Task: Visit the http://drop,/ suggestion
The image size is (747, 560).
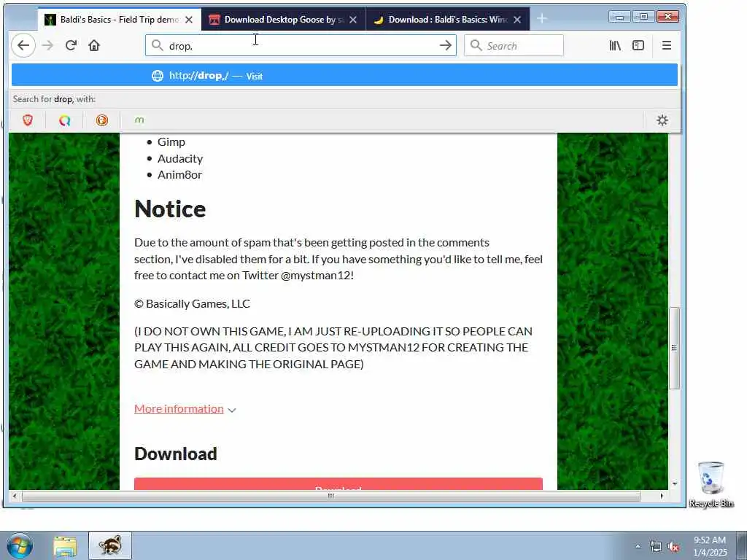Action: [x=344, y=76]
